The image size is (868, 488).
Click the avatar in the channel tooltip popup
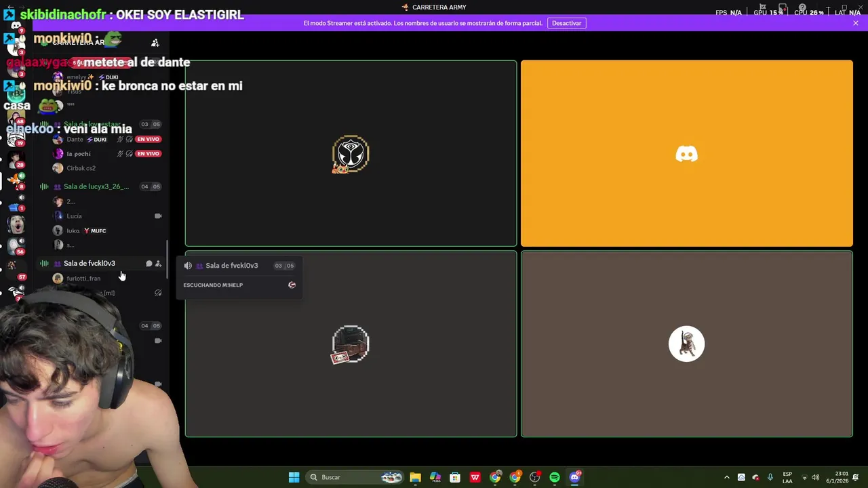(292, 285)
